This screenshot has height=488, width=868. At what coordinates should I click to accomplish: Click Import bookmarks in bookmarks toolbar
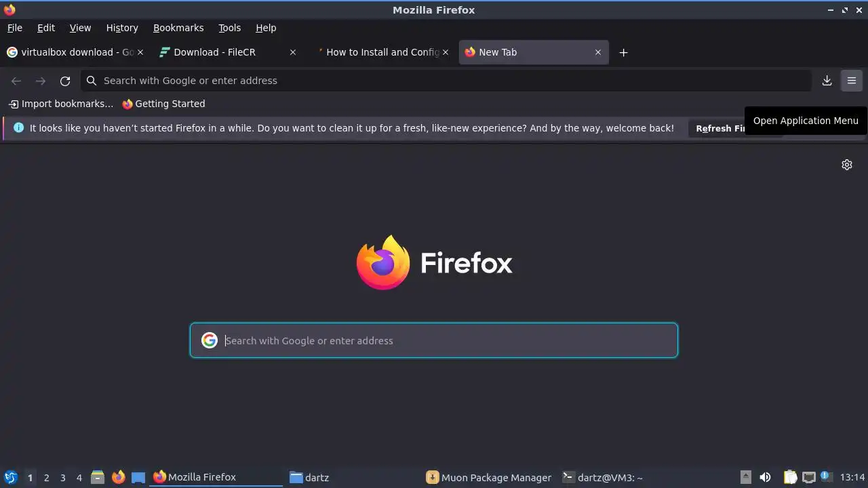(61, 104)
